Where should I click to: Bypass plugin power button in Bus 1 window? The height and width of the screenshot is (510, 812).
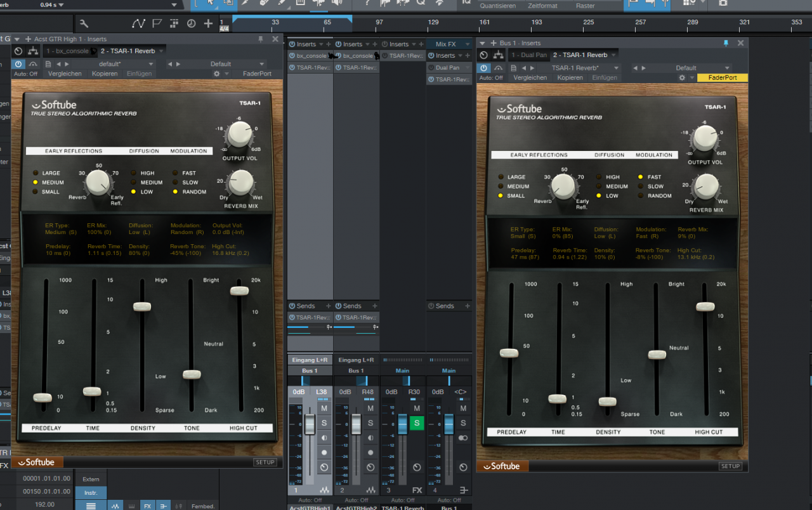(x=484, y=68)
